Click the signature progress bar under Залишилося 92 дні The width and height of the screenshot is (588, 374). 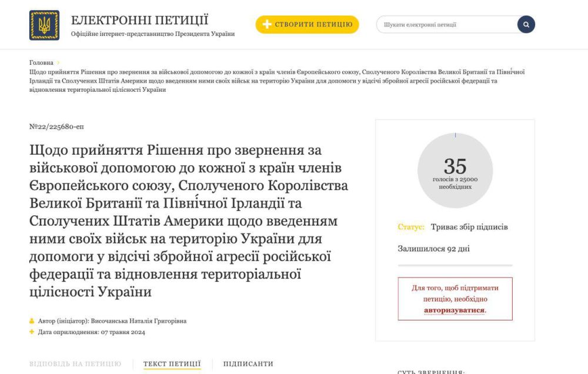coord(455,266)
